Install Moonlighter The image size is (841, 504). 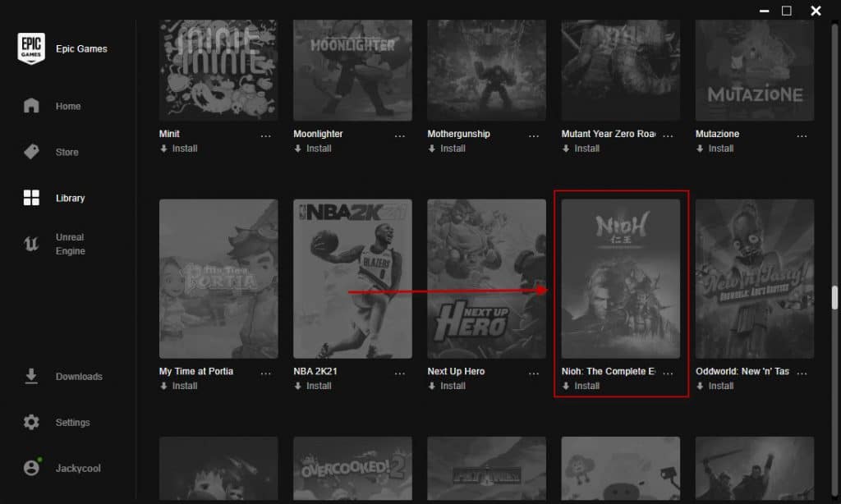tap(313, 149)
